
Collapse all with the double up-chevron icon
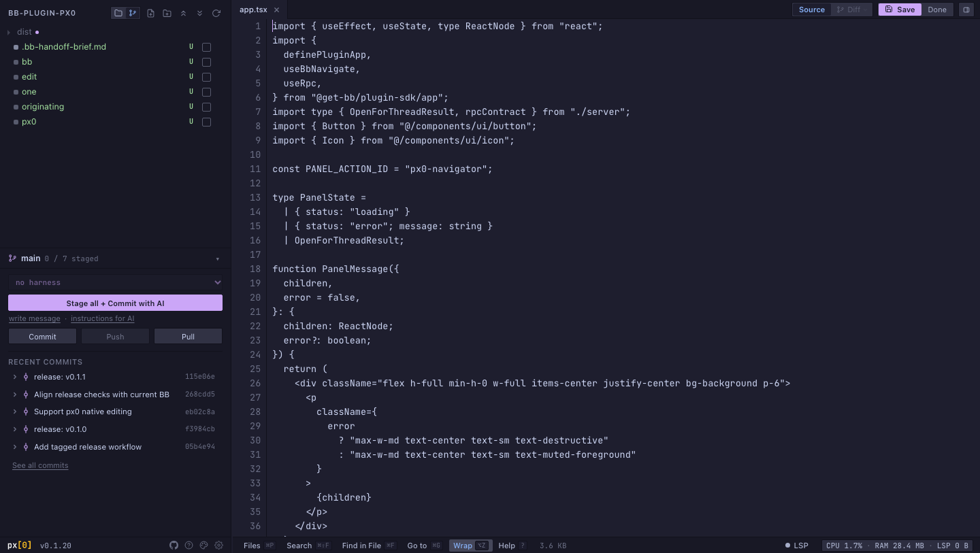coord(183,13)
